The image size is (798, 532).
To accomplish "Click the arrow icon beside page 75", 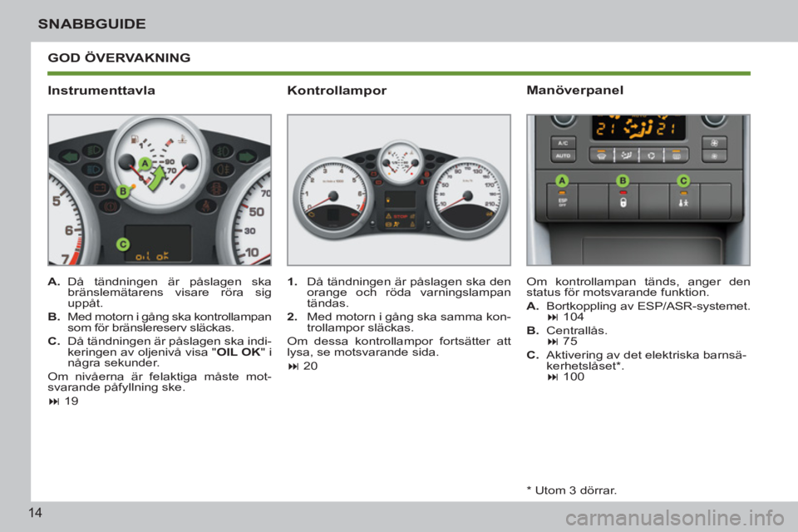I will click(x=553, y=342).
